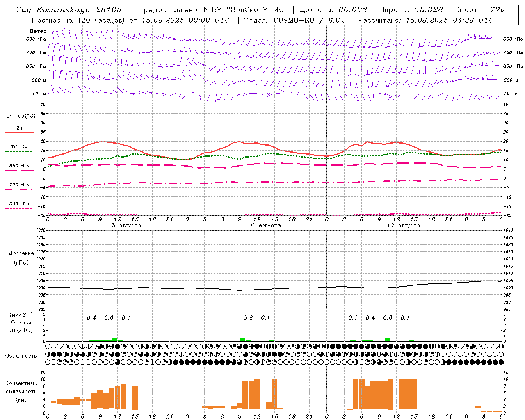
Task: Click the Ветер wind section label
Action: click(x=38, y=31)
